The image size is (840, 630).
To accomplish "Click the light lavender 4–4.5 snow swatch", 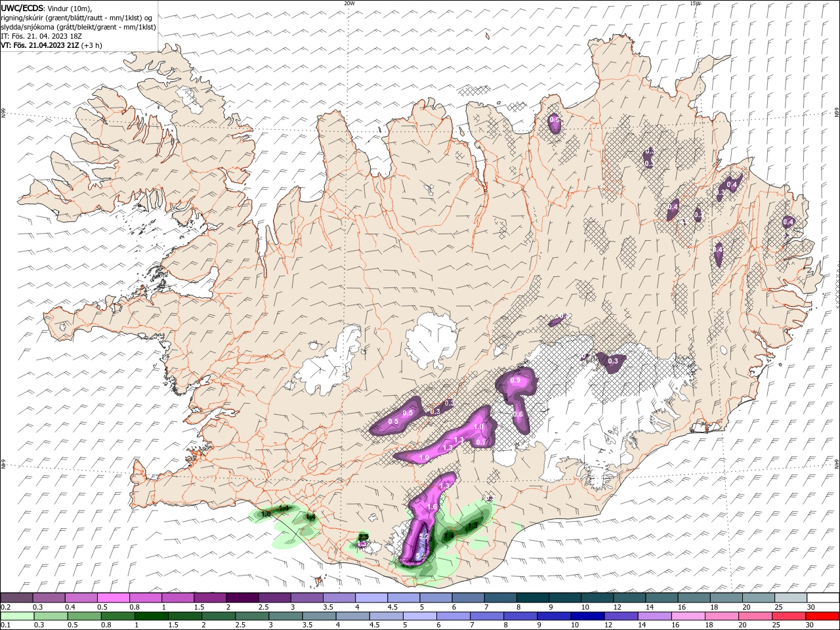I will click(373, 598).
